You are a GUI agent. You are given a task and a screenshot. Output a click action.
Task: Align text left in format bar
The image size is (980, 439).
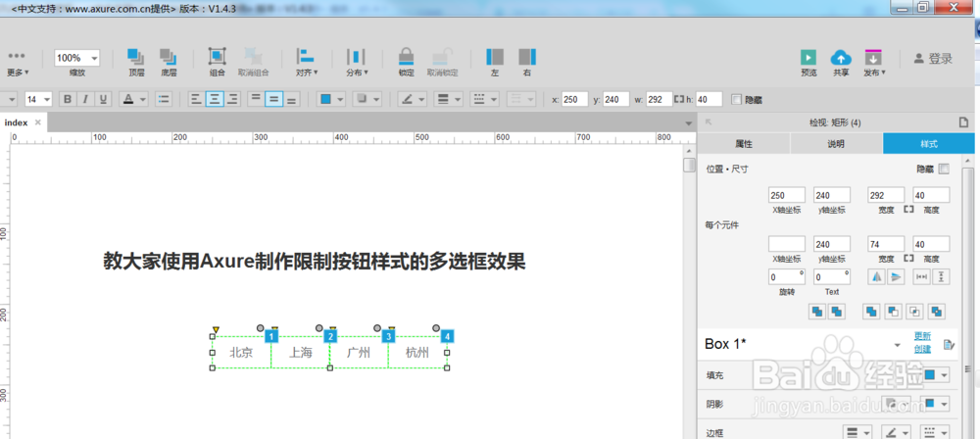coord(196,99)
